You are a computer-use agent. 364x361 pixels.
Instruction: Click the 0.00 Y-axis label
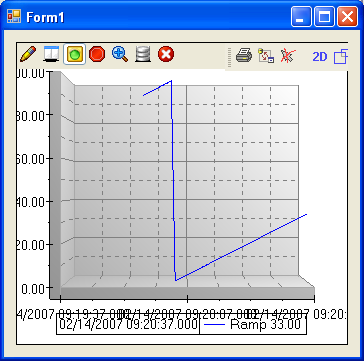(33, 289)
